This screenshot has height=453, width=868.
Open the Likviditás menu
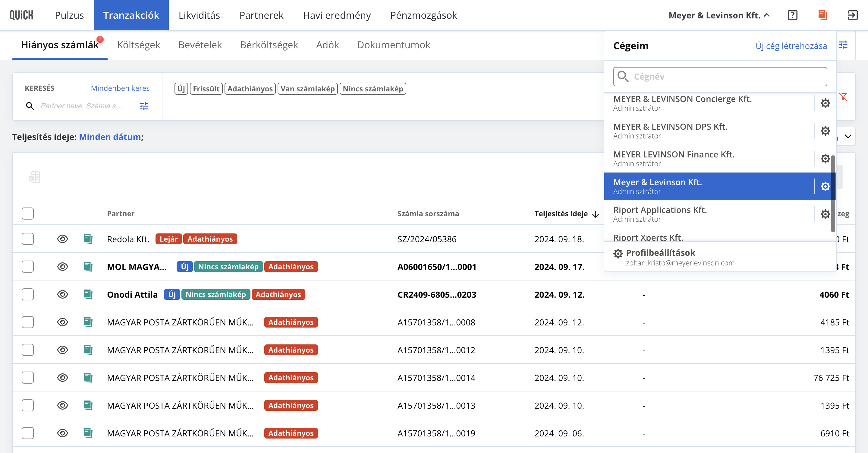point(199,15)
